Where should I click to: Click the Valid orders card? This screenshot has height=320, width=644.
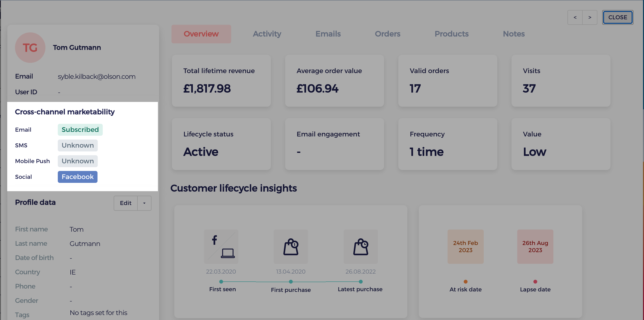click(448, 81)
